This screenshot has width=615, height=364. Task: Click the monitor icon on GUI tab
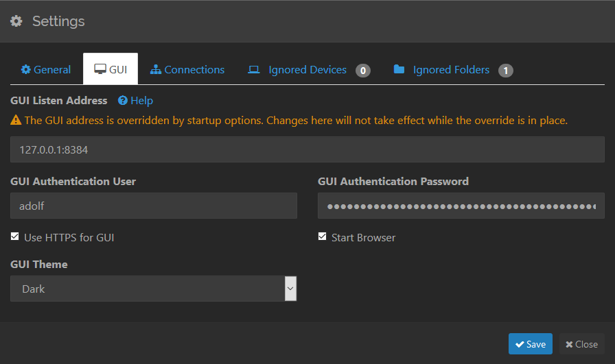coord(100,69)
